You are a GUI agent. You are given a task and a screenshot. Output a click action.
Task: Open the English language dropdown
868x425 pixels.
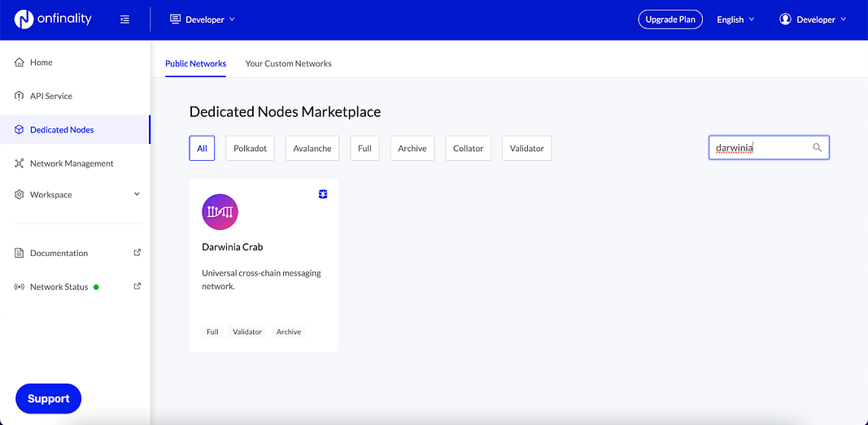[x=735, y=20]
